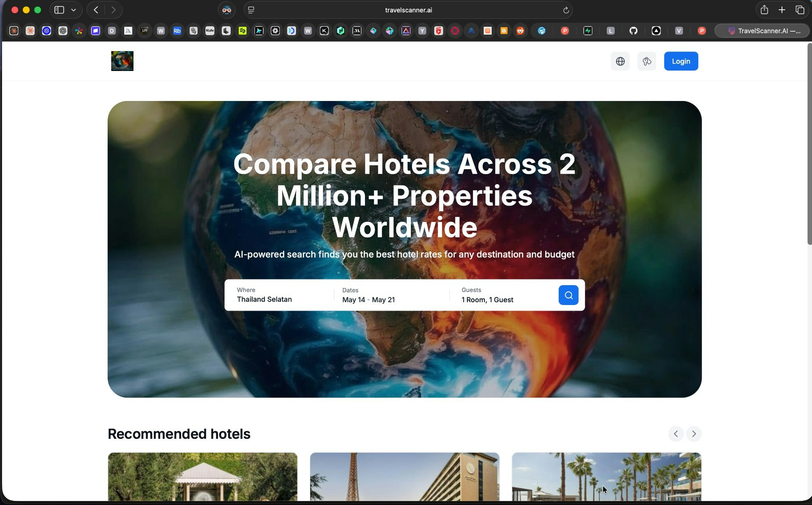
Task: Open the language globe icon in the header
Action: point(620,61)
